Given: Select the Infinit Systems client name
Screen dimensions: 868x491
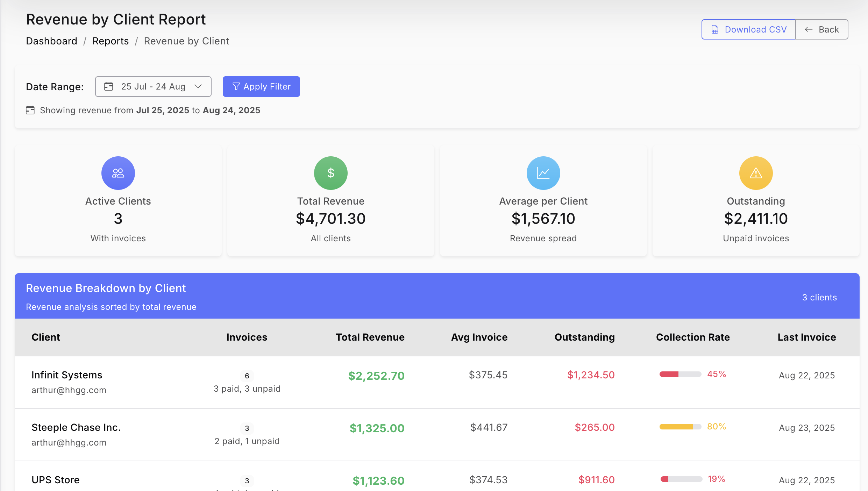Looking at the screenshot, I should click(x=67, y=375).
